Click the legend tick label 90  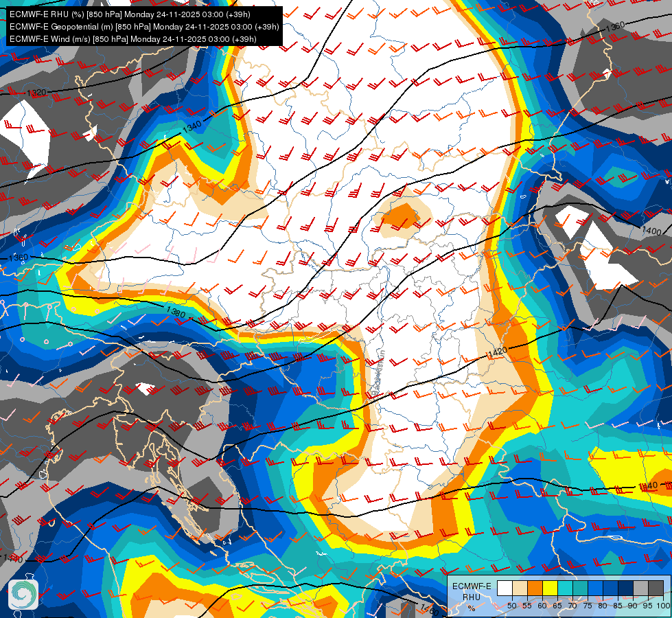click(x=633, y=606)
